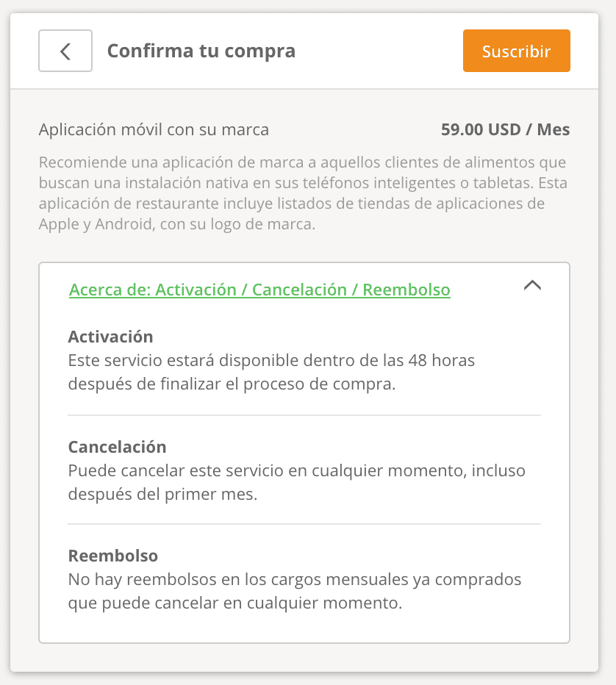Click the Confirma tu compra title
The height and width of the screenshot is (685, 616).
(201, 51)
